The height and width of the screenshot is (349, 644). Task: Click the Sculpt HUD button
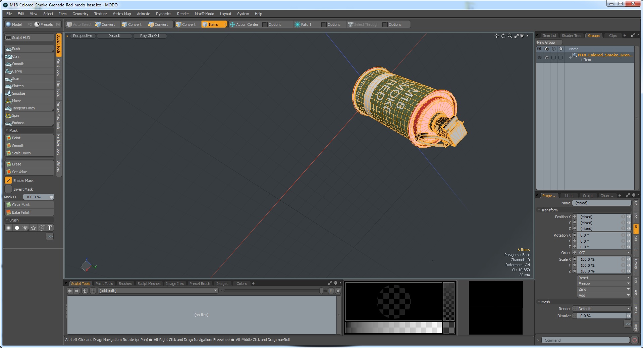tap(29, 38)
